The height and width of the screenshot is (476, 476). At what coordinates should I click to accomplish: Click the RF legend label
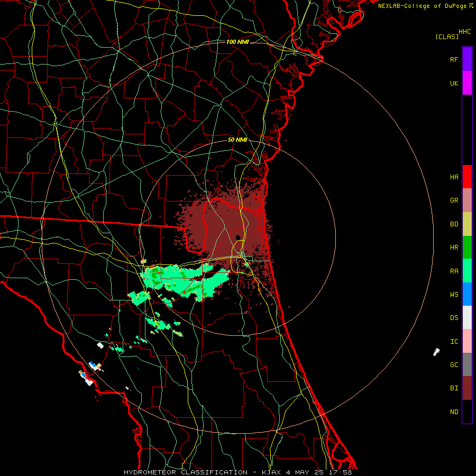click(x=454, y=60)
